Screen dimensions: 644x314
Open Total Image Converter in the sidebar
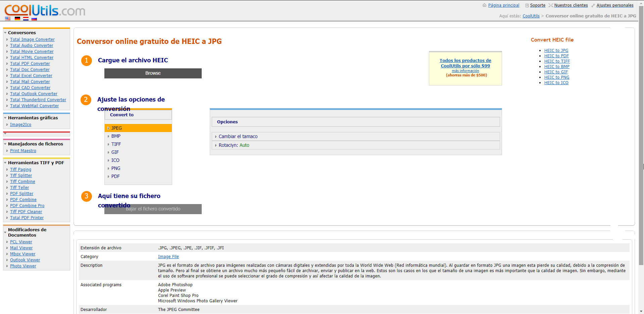(32, 40)
